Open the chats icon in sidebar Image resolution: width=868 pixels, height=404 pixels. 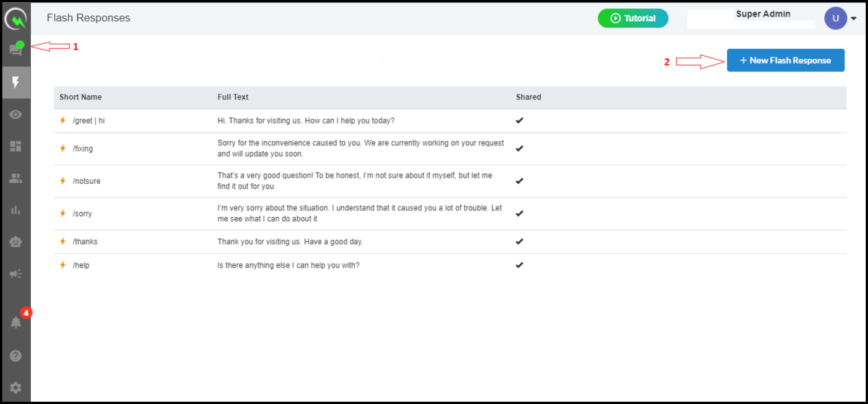16,51
